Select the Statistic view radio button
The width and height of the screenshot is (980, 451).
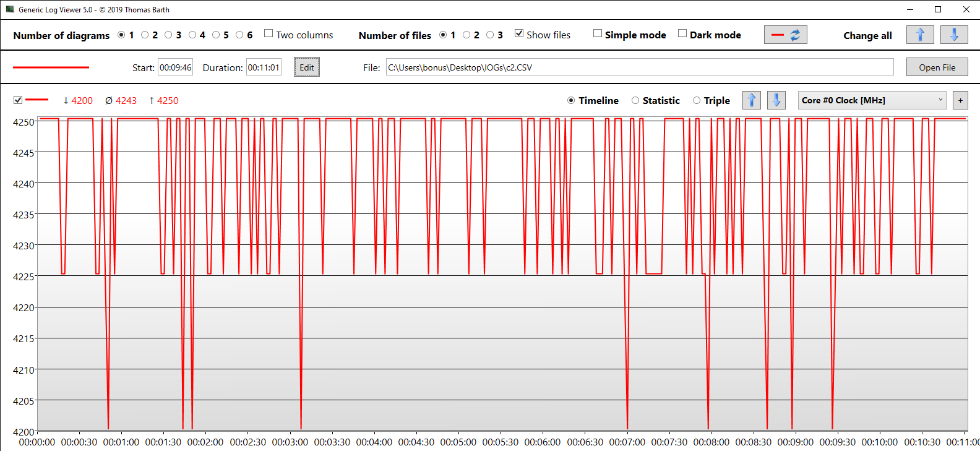[635, 100]
